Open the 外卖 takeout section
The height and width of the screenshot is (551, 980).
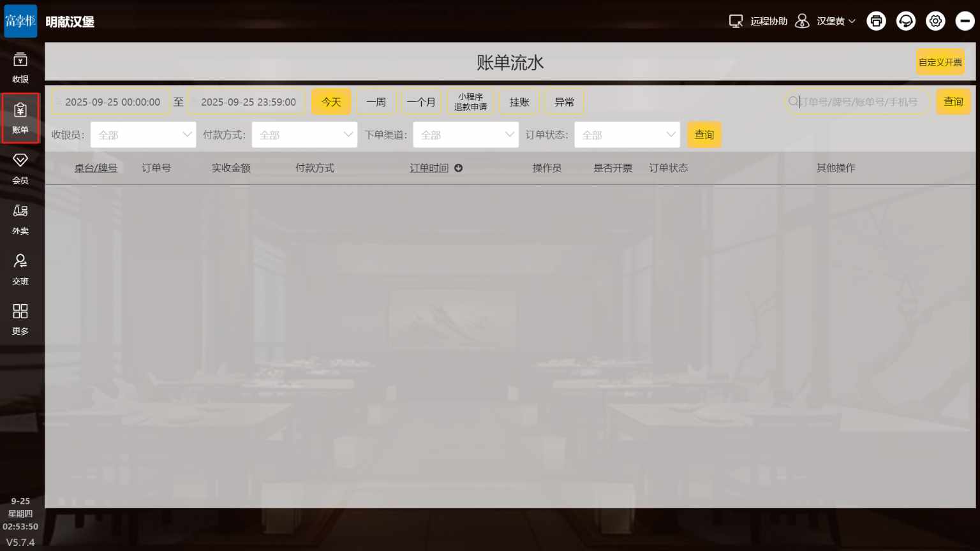tap(20, 219)
